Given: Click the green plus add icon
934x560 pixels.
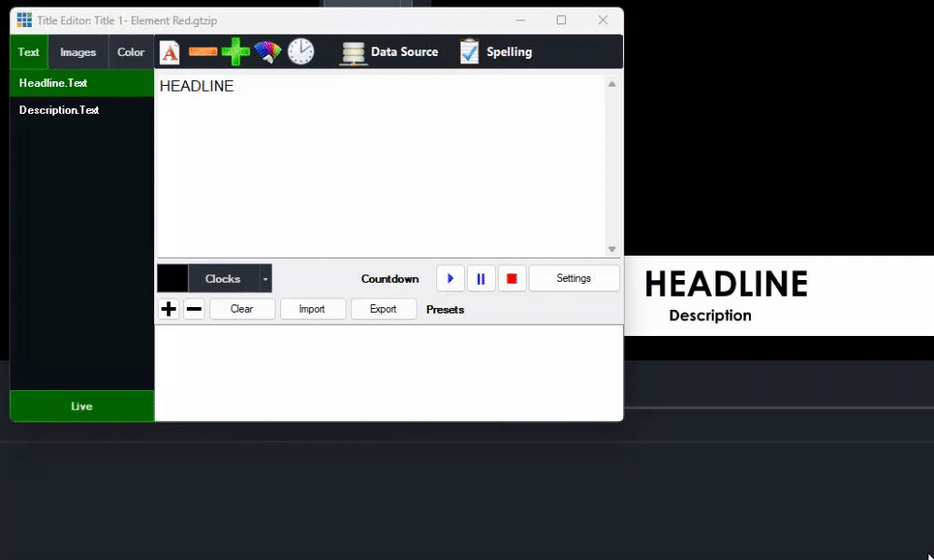Looking at the screenshot, I should (x=234, y=51).
